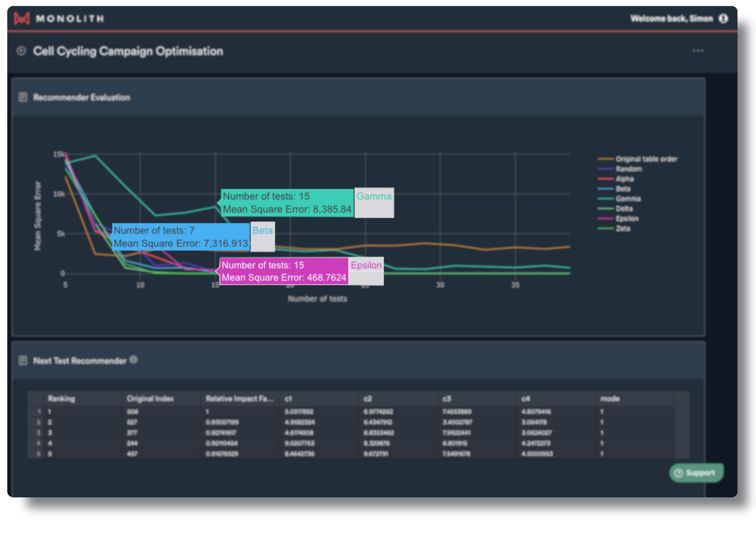Click the Recommender Evaluation panel icon
Viewport: 756px width, 541px height.
point(23,97)
